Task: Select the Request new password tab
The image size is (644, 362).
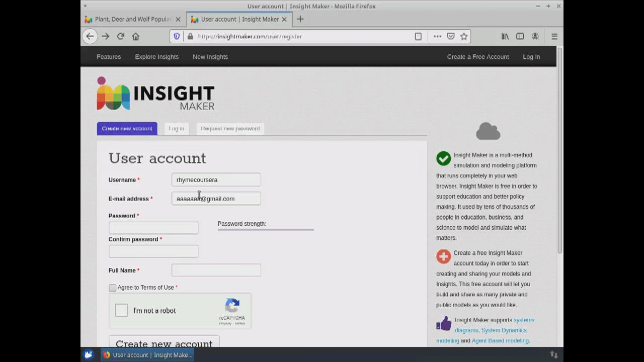Action: 230,128
